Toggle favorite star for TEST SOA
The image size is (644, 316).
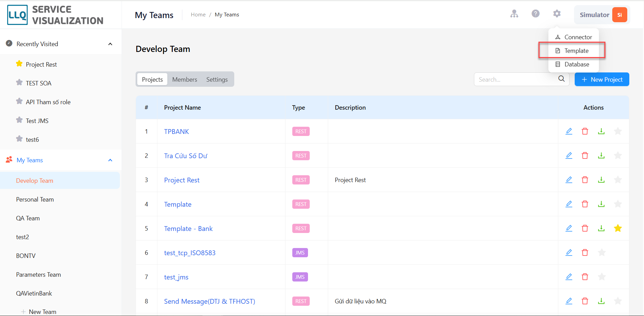[x=19, y=83]
